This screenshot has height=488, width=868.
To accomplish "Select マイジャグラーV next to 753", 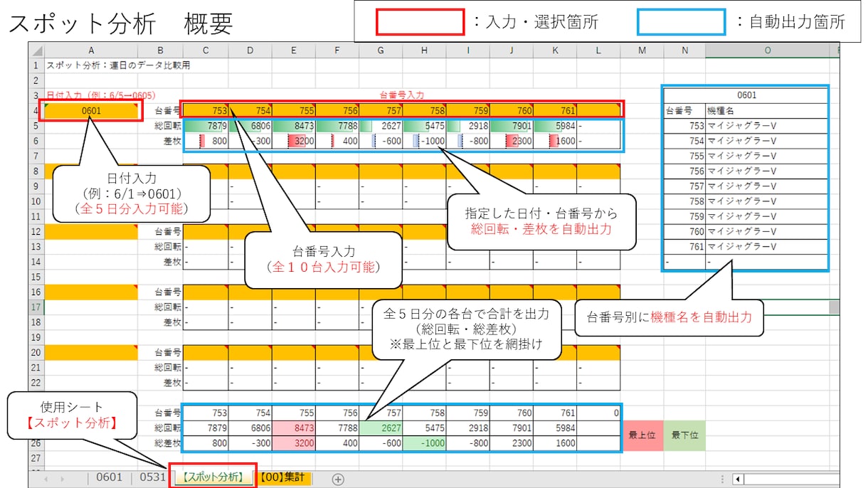I will [767, 125].
